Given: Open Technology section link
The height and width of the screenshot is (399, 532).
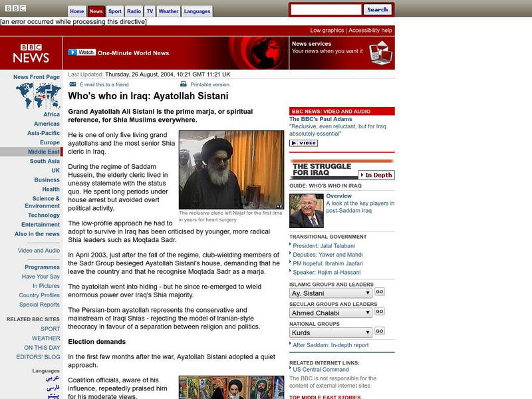Looking at the screenshot, I should pos(44,215).
